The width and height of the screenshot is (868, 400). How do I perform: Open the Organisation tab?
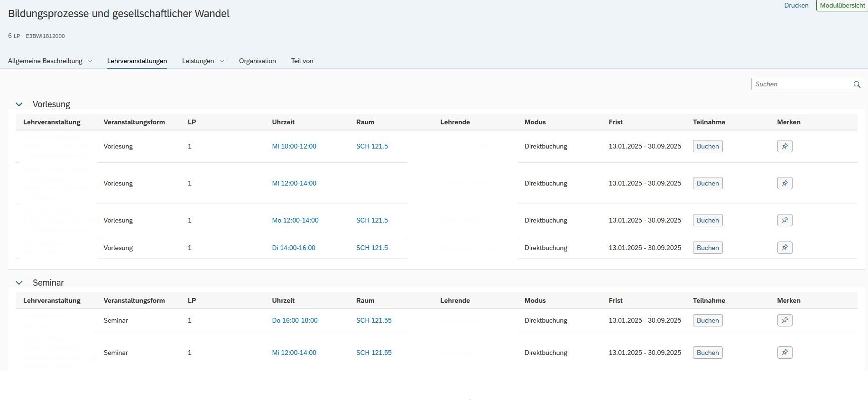258,61
